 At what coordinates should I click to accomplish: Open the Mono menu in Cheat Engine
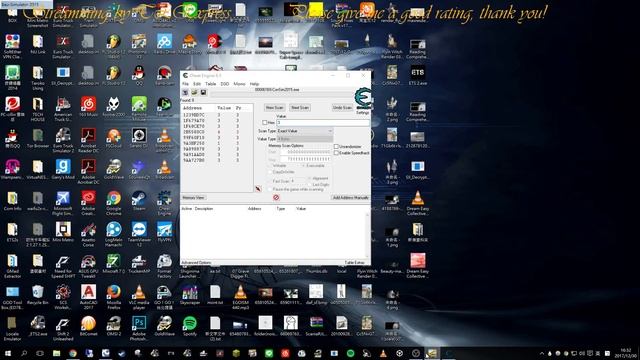[x=239, y=84]
